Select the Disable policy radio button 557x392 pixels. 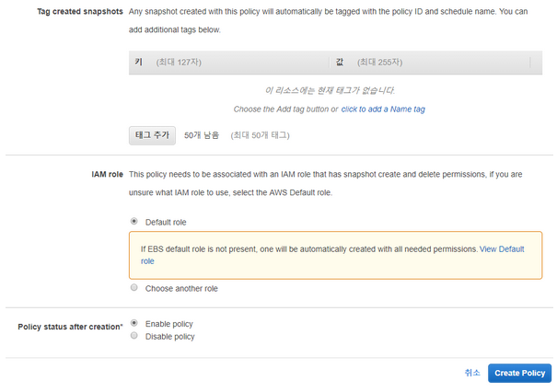[x=134, y=337]
